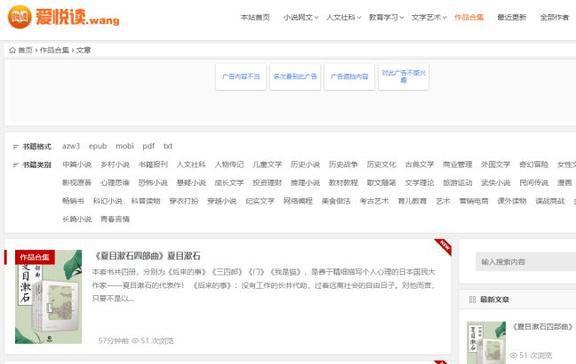This screenshot has height=364, width=576.
Task: Click the 书籍格式 filter row icon
Action: click(x=16, y=147)
